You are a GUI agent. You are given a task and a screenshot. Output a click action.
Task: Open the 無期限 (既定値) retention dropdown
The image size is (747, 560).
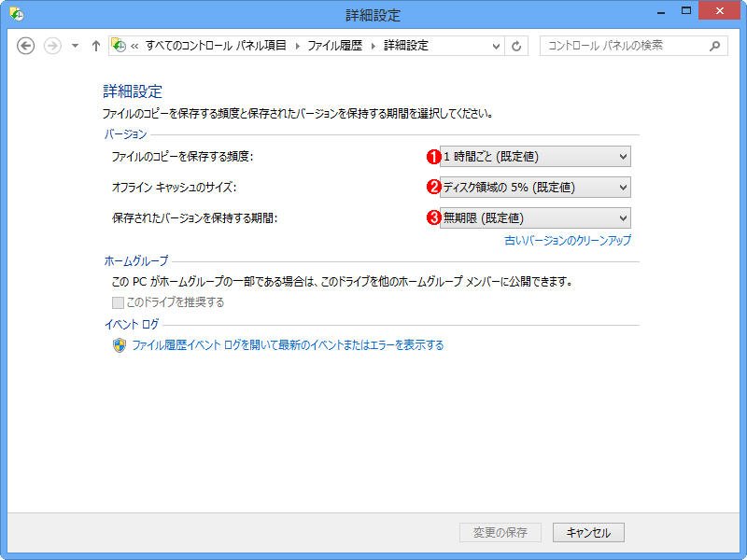pyautogui.click(x=535, y=218)
